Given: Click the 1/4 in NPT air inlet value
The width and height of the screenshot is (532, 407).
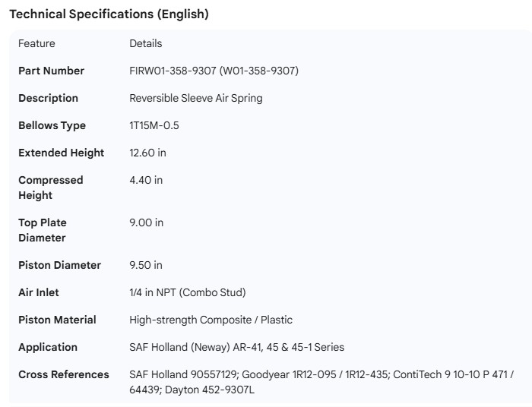Looking at the screenshot, I should pyautogui.click(x=187, y=292).
